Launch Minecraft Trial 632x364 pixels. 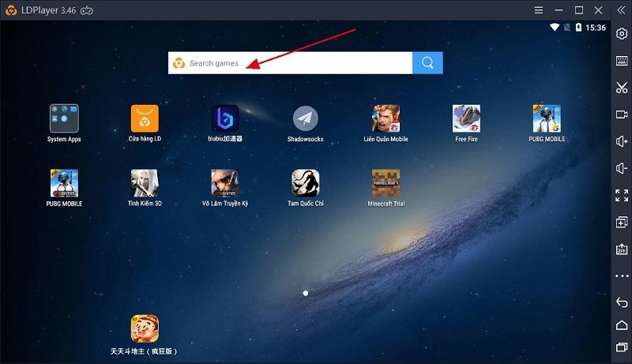386,183
